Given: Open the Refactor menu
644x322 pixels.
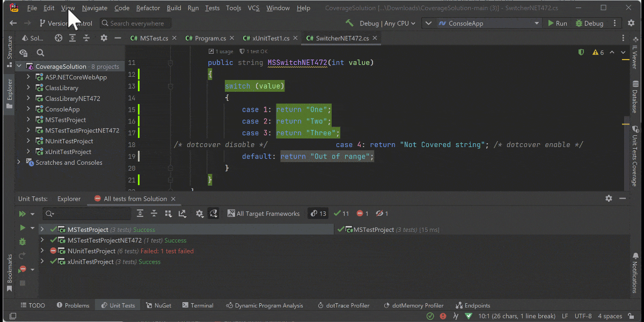Looking at the screenshot, I should click(148, 8).
